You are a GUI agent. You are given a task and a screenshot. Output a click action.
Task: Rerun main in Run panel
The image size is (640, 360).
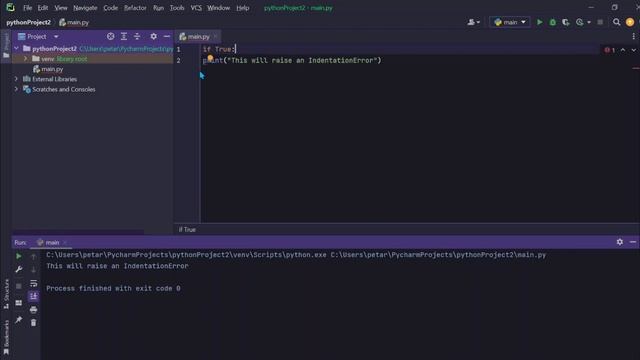tap(19, 256)
